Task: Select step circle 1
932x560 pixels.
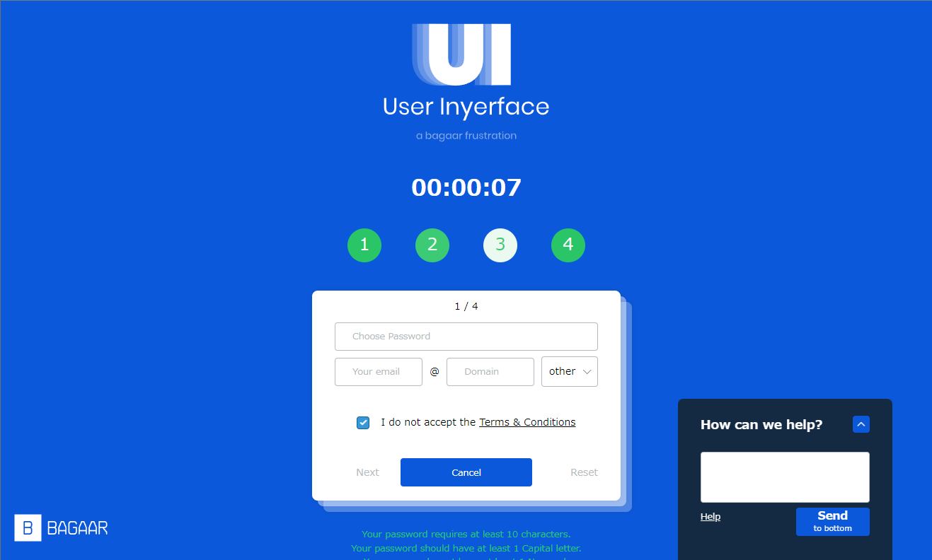Action: click(364, 245)
